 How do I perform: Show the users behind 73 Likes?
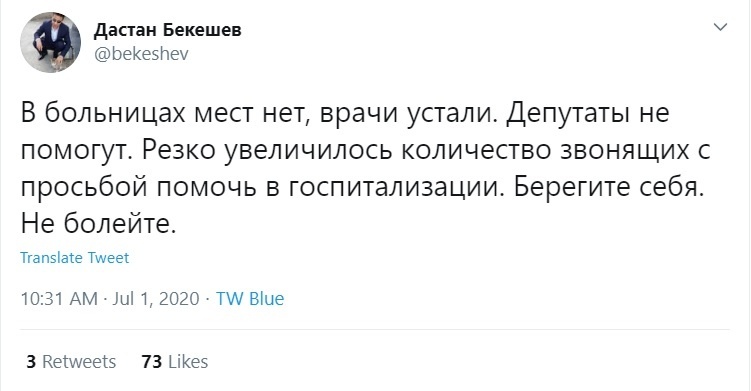click(175, 361)
